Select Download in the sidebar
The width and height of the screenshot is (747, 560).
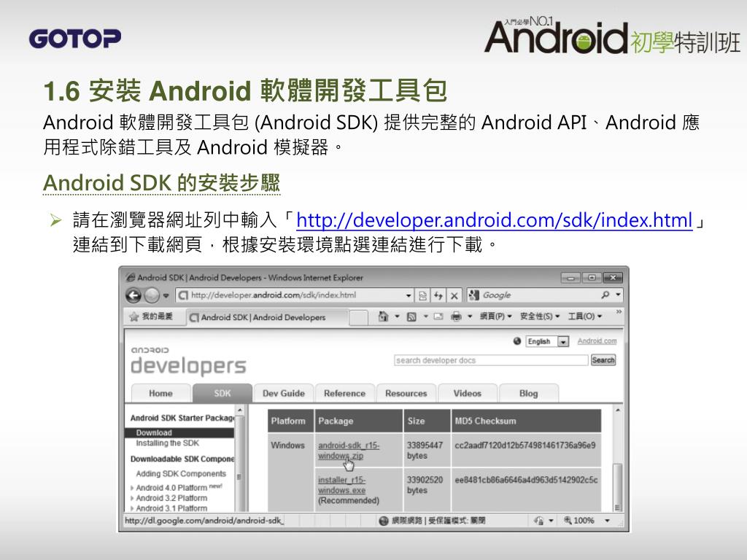(x=179, y=432)
